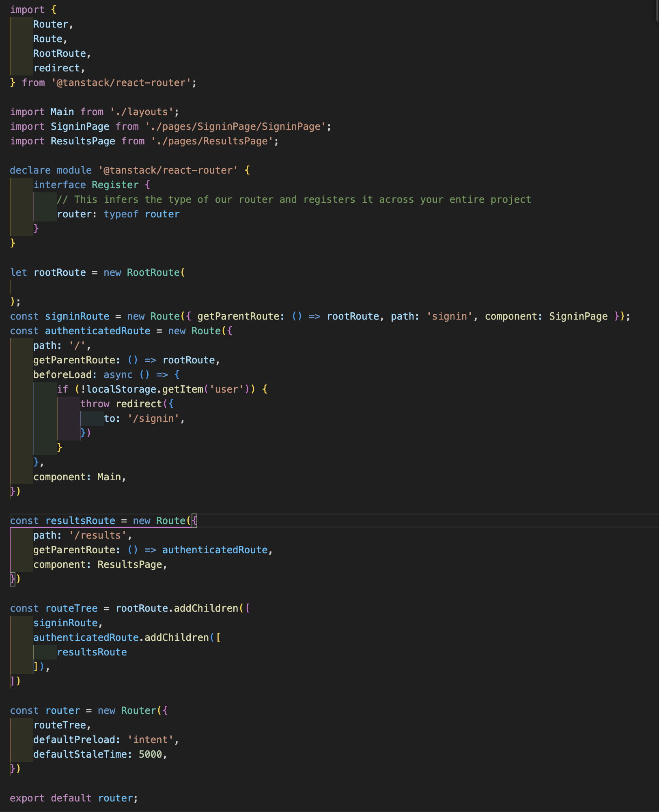659x812 pixels.
Task: Click 'Main' in the layouts import line
Action: point(62,112)
